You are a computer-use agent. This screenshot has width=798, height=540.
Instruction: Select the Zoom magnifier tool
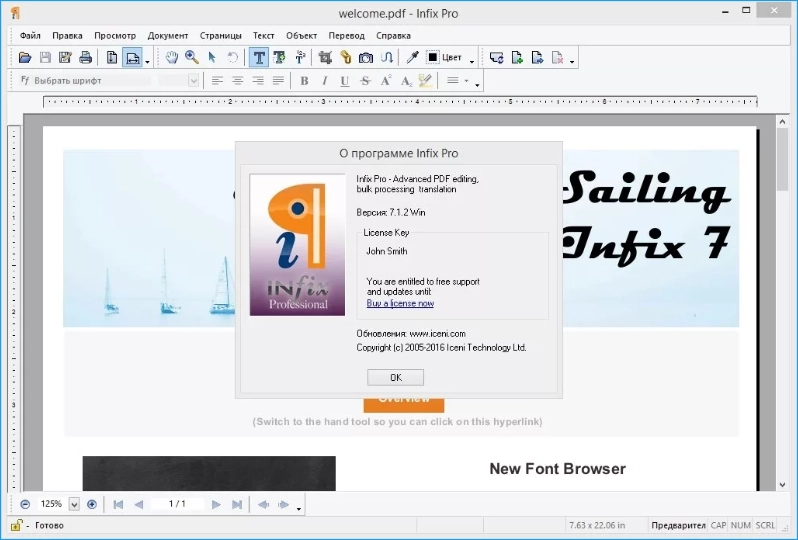192,58
